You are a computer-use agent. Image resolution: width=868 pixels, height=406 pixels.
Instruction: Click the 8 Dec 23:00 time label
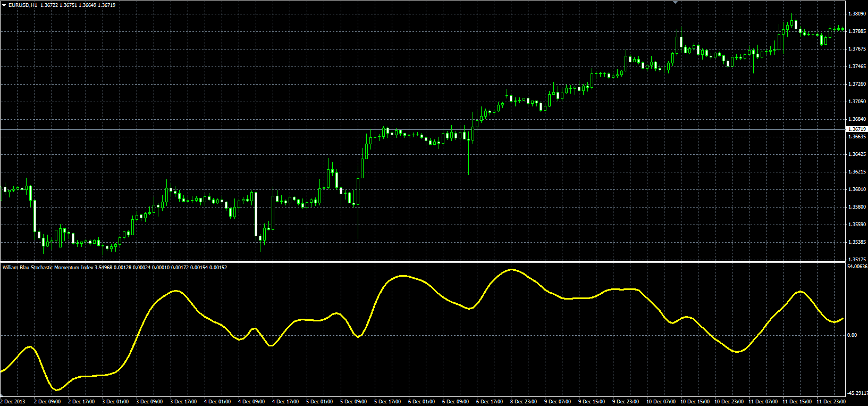click(x=524, y=402)
